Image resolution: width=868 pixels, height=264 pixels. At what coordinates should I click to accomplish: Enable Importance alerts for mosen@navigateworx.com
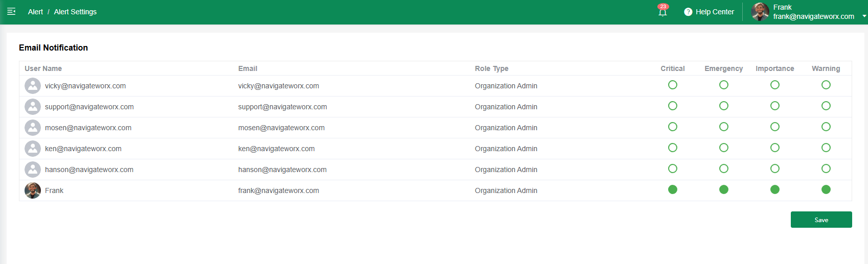pos(775,127)
